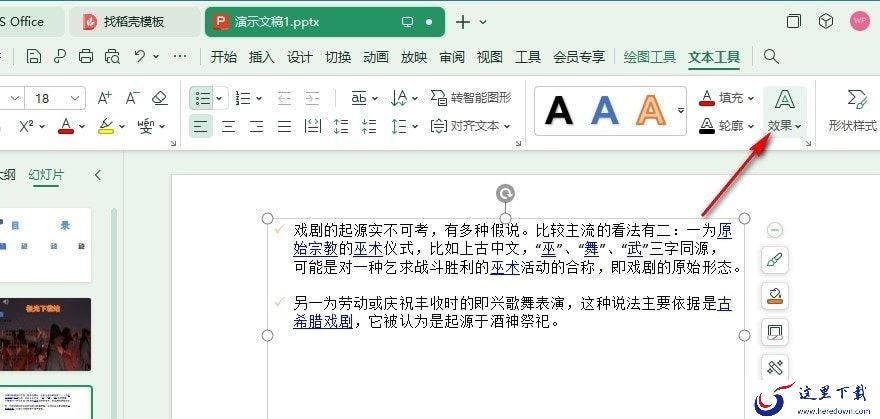Click the save icon in quick toolbar
This screenshot has width=880, height=419.
pyautogui.click(x=34, y=57)
